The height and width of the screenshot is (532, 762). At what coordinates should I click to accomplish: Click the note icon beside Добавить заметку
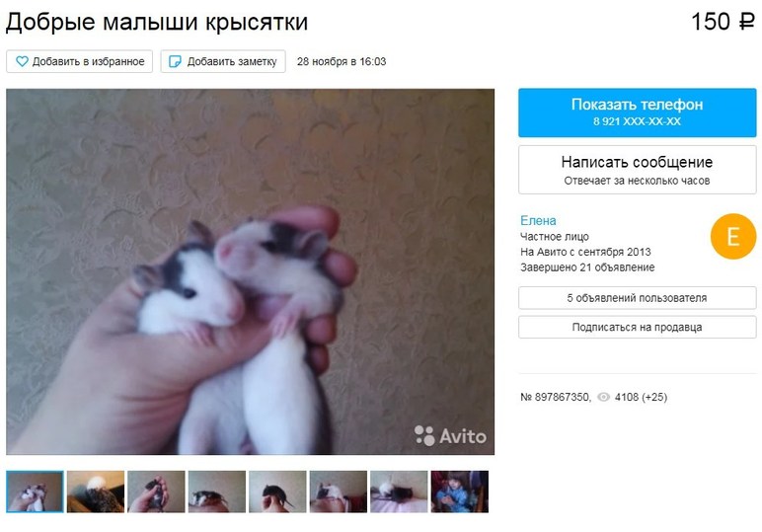tap(175, 61)
